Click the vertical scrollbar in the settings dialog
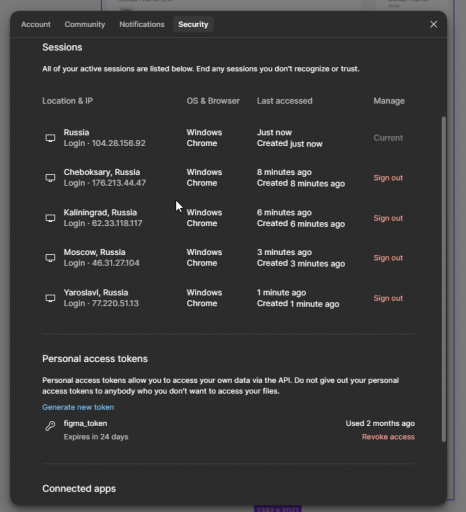Screen dimensions: 466x512 [x=443, y=279]
